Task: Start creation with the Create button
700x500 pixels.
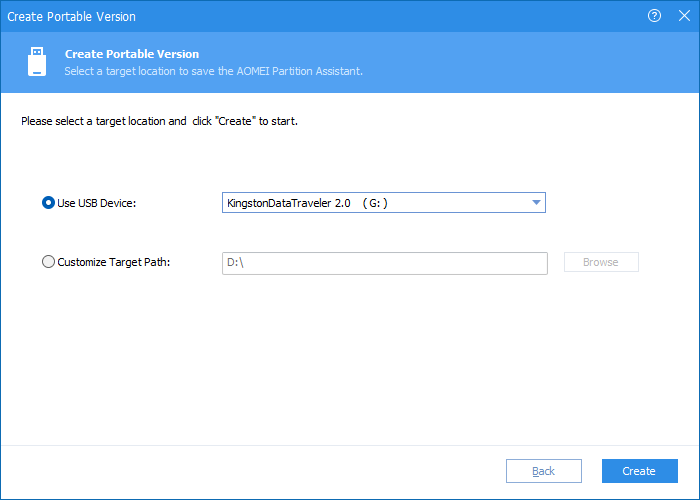Action: click(639, 471)
